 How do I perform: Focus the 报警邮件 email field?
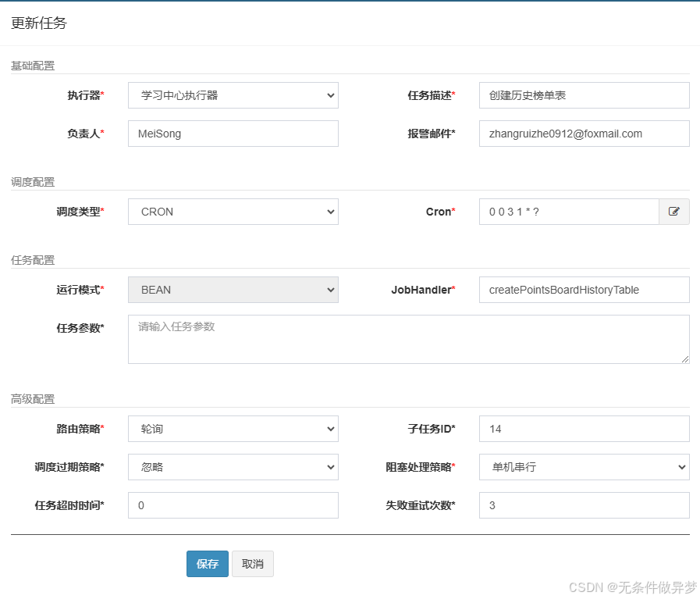point(585,134)
